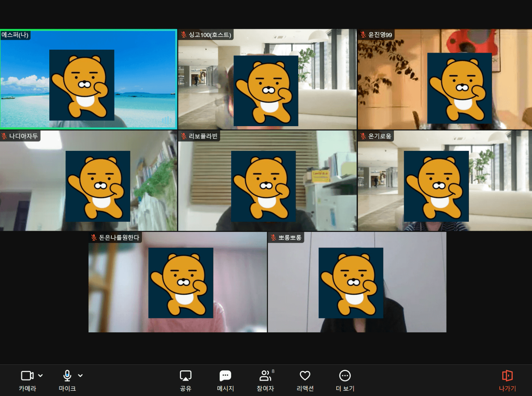Click muted mic icon beside 뽀롱뽀롱

(x=273, y=237)
